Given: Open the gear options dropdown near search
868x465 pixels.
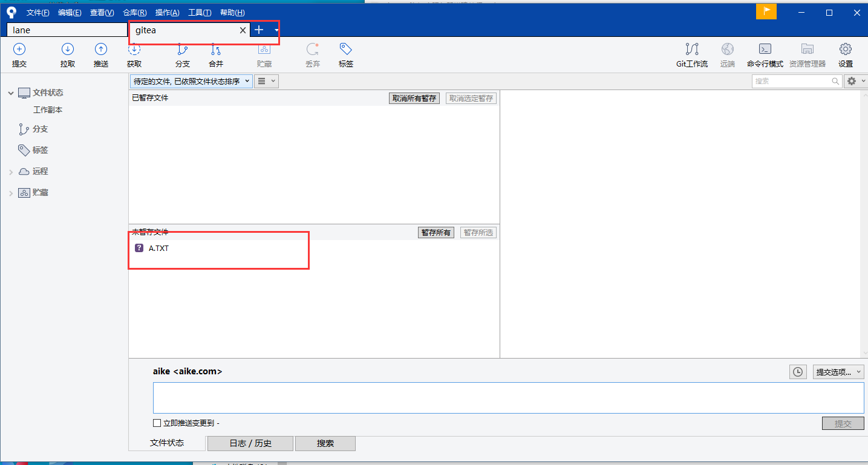Looking at the screenshot, I should [855, 81].
